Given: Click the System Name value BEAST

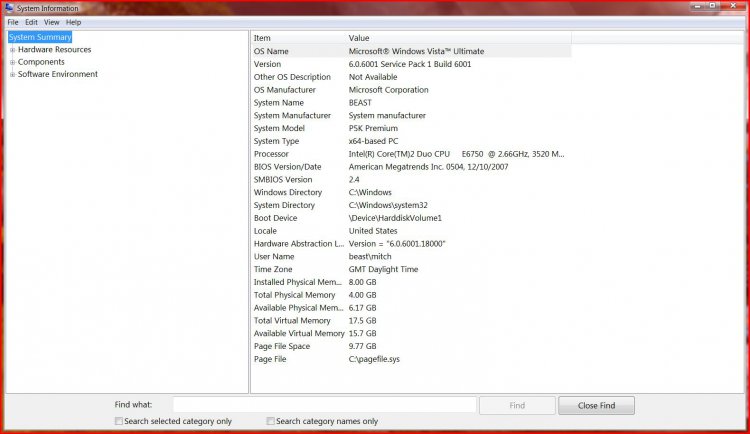Looking at the screenshot, I should [x=360, y=102].
